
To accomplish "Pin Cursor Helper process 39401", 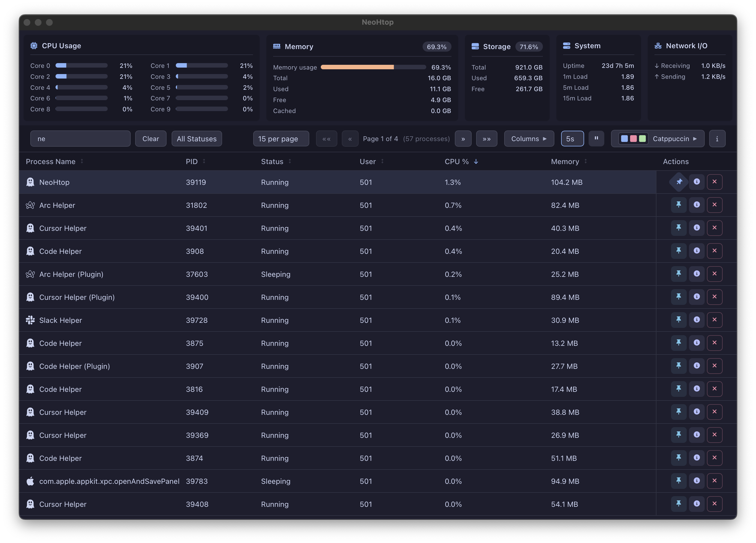I will pyautogui.click(x=679, y=228).
